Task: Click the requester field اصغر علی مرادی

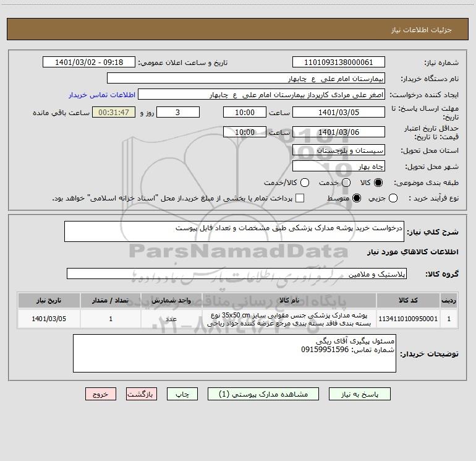Action: tap(261, 95)
